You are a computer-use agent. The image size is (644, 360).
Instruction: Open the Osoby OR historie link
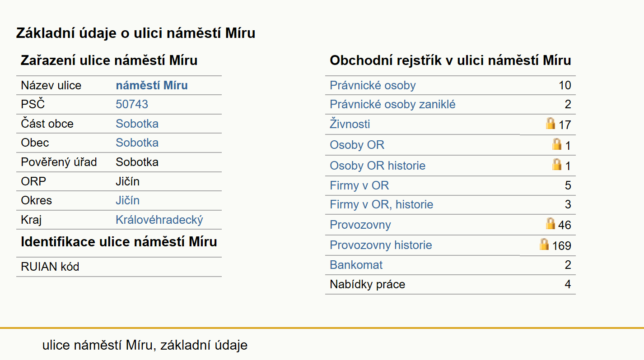378,166
